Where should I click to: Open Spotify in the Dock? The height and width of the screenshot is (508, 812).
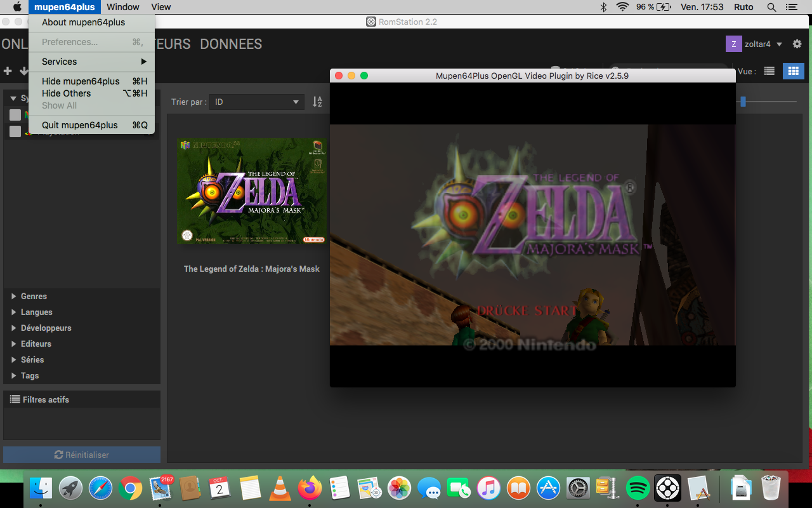pos(638,488)
